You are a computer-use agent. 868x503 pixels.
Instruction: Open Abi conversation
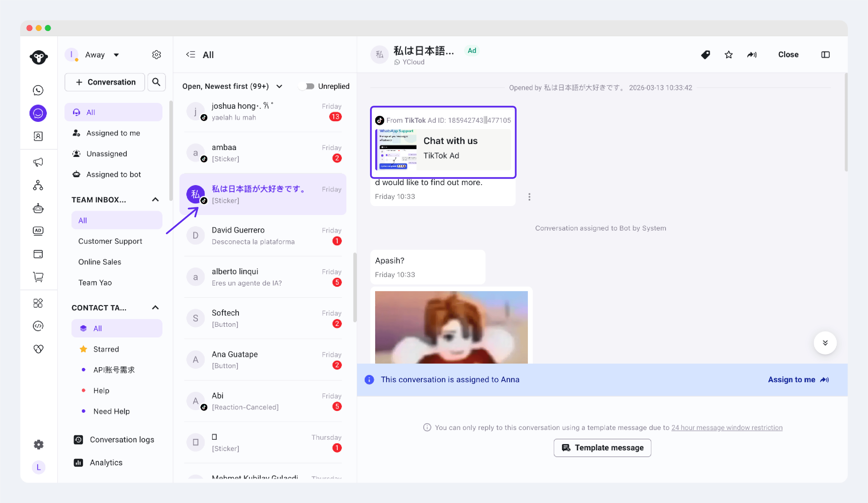click(x=263, y=401)
